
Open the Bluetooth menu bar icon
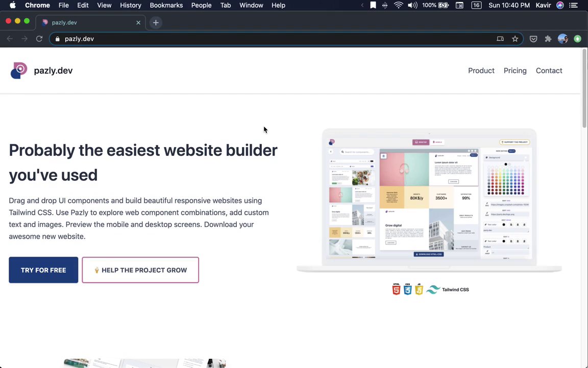tap(385, 5)
